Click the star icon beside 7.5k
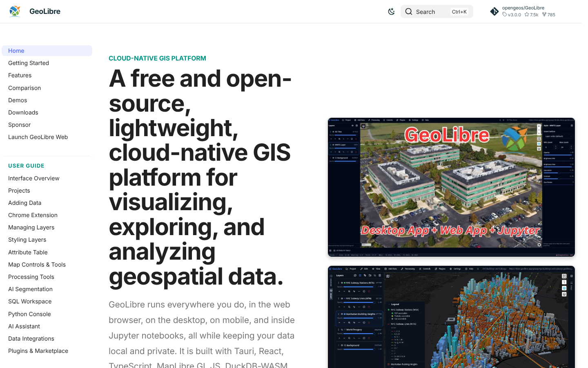The width and height of the screenshot is (588, 368). pos(527,15)
